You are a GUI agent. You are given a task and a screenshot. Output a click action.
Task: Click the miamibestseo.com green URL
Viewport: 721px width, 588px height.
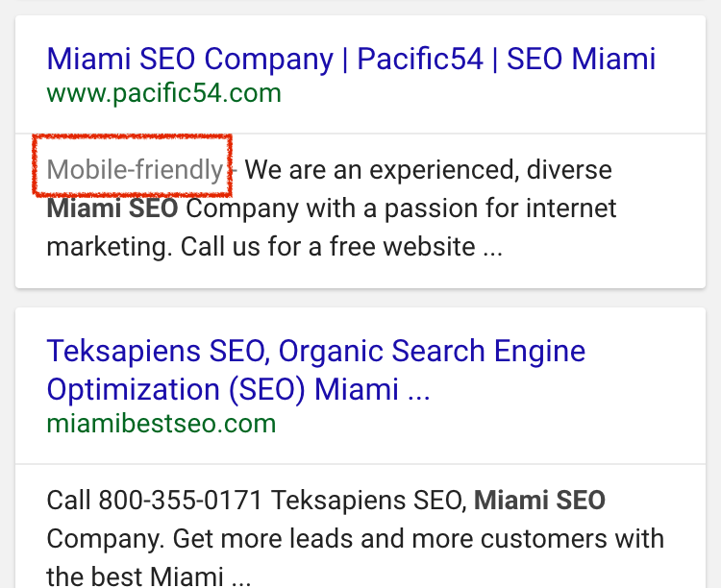(161, 424)
